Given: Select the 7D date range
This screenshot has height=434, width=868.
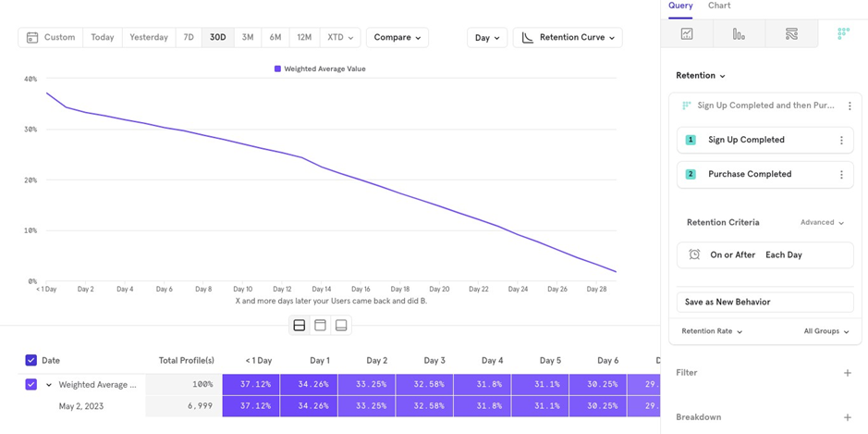Looking at the screenshot, I should tap(189, 38).
